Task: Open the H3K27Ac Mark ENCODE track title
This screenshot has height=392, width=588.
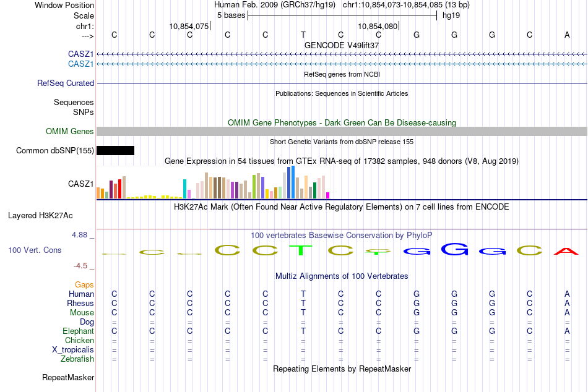Action: point(342,207)
